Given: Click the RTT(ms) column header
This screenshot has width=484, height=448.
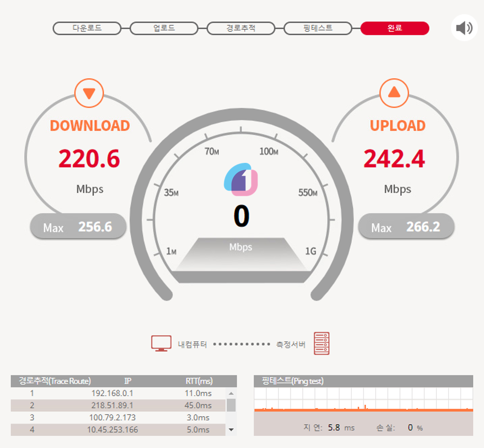Looking at the screenshot, I should (x=199, y=381).
